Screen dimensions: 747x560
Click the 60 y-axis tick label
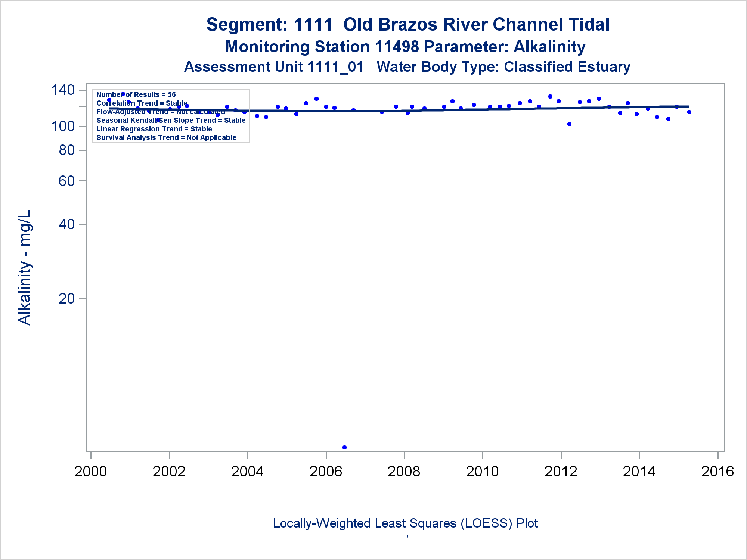click(66, 181)
